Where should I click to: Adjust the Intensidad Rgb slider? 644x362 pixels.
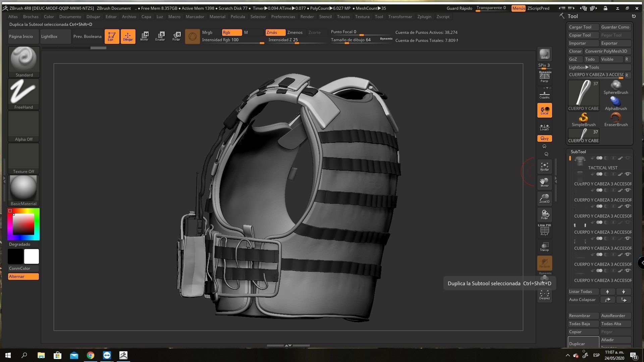tap(233, 40)
